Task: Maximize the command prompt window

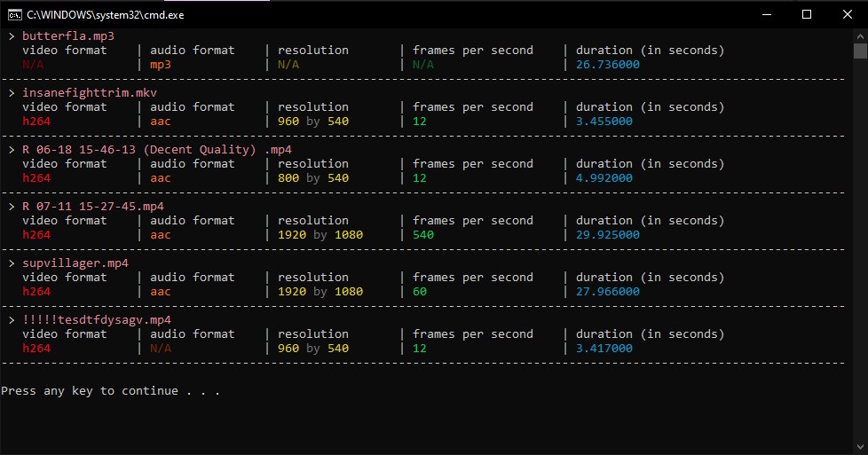Action: pyautogui.click(x=807, y=14)
